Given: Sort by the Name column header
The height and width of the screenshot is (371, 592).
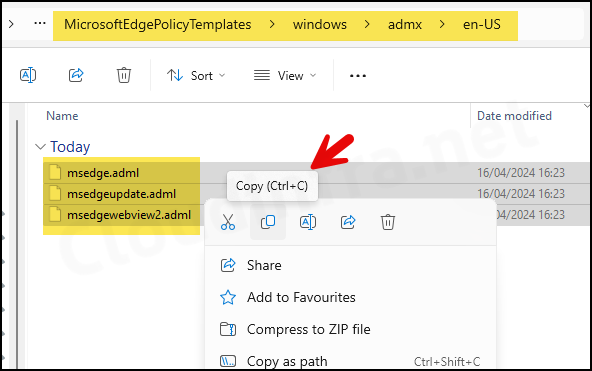Looking at the screenshot, I should coord(62,116).
